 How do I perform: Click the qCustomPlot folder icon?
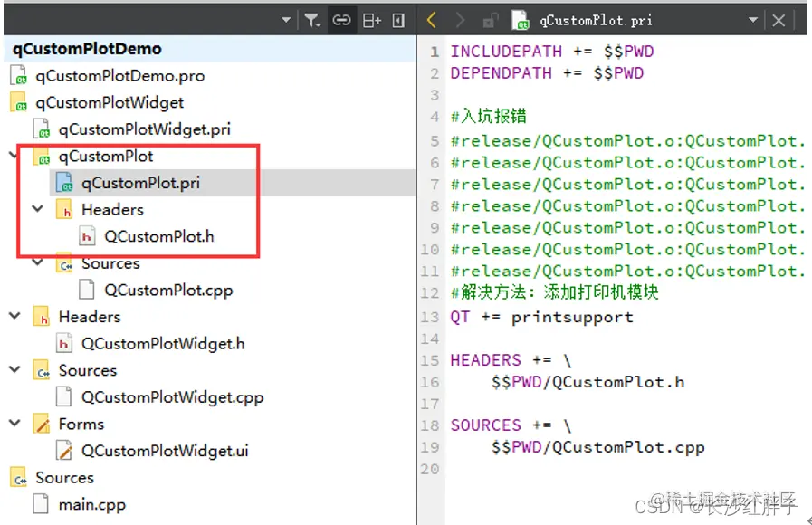(41, 157)
